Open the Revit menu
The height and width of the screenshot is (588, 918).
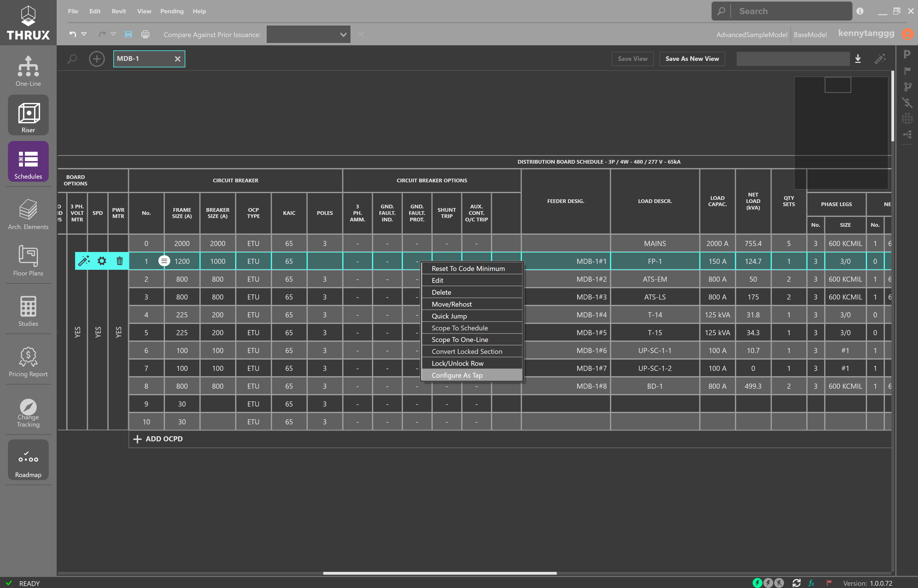click(119, 11)
